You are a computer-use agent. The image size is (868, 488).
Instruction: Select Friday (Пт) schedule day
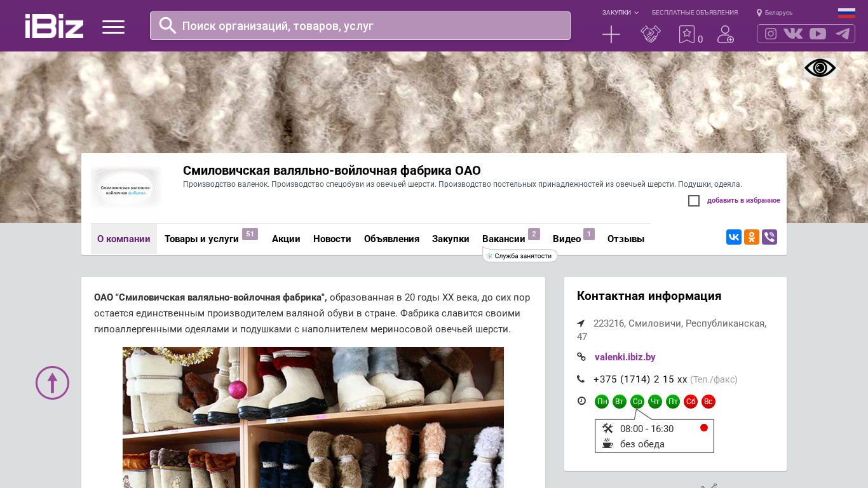coord(673,402)
